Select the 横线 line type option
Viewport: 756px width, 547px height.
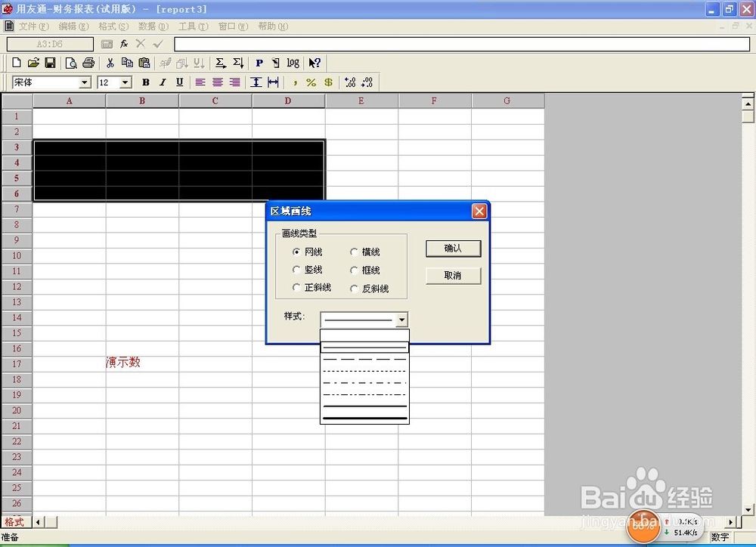pyautogui.click(x=354, y=250)
